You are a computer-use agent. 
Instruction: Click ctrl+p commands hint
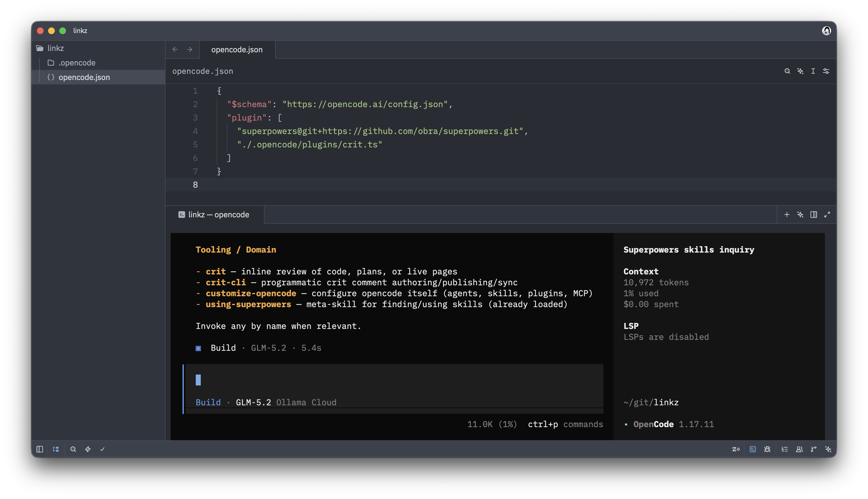point(565,424)
